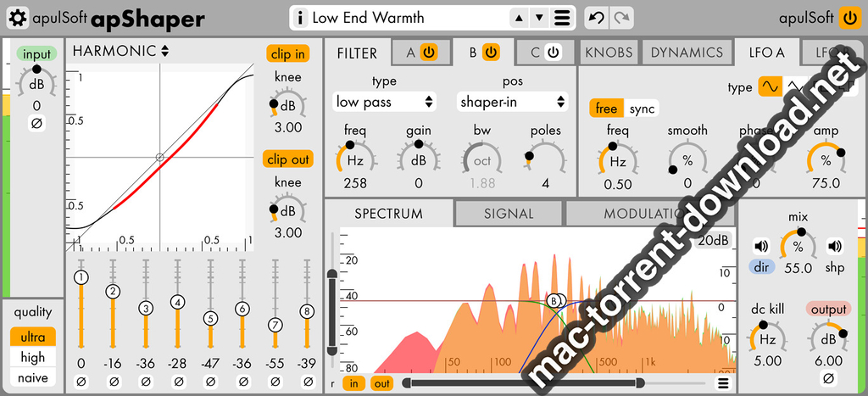Toggle filter A power button

(x=429, y=53)
